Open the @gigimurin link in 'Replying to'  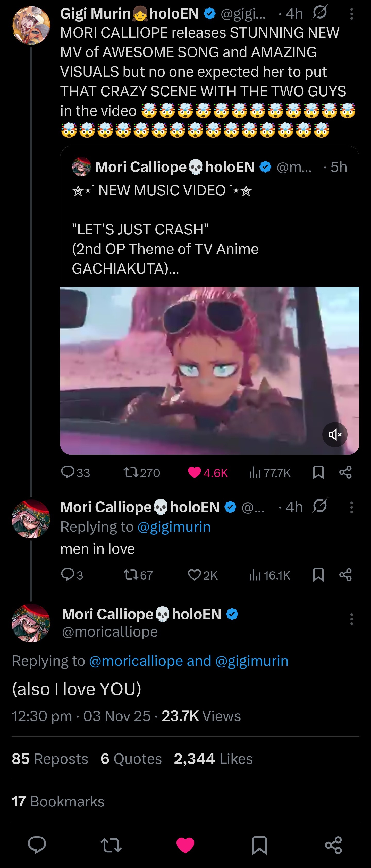(174, 527)
